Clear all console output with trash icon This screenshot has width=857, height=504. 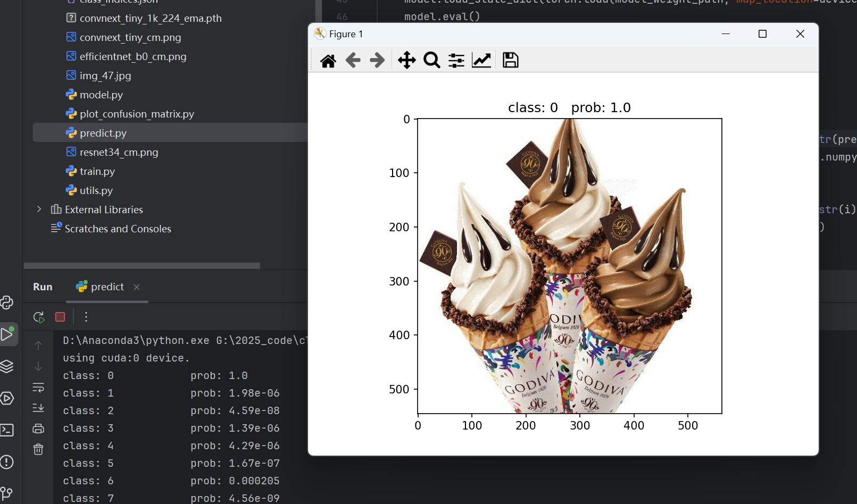tap(38, 449)
